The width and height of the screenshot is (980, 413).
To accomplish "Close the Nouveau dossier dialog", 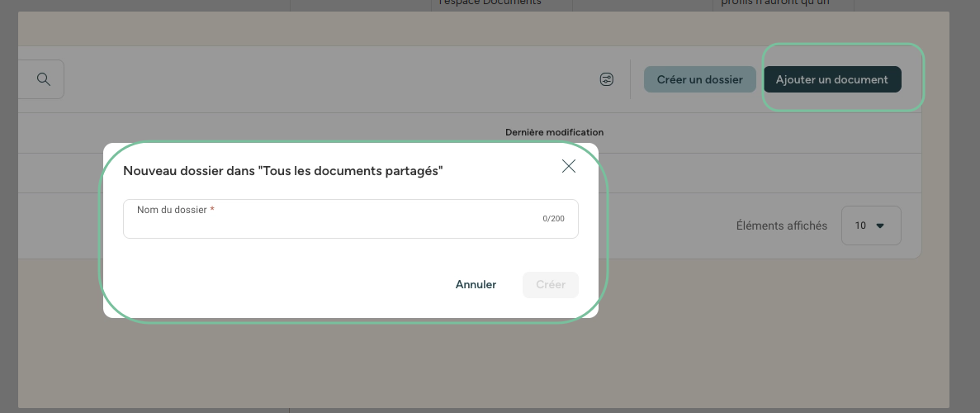I will click(569, 166).
